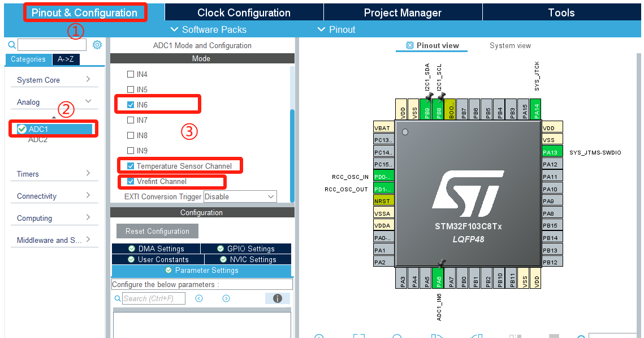
Task: Expand the Timers category
Action: (x=54, y=174)
